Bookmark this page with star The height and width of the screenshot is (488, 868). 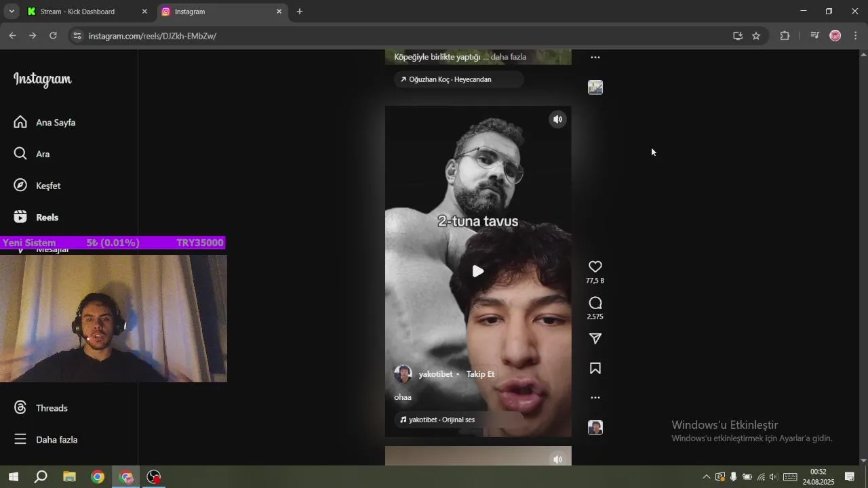coord(756,36)
